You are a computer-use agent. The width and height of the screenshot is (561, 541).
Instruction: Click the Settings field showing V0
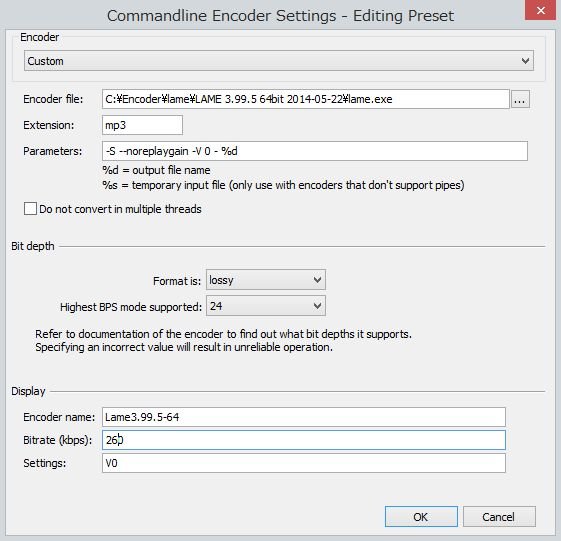point(304,463)
